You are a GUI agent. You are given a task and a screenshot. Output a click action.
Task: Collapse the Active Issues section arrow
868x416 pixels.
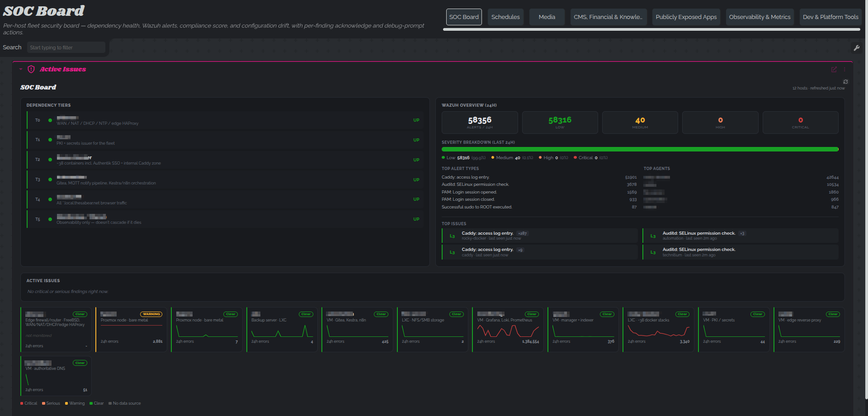[21, 69]
